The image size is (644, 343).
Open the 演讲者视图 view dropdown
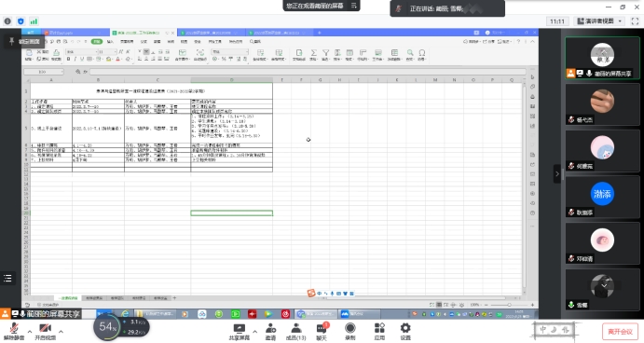click(x=599, y=21)
